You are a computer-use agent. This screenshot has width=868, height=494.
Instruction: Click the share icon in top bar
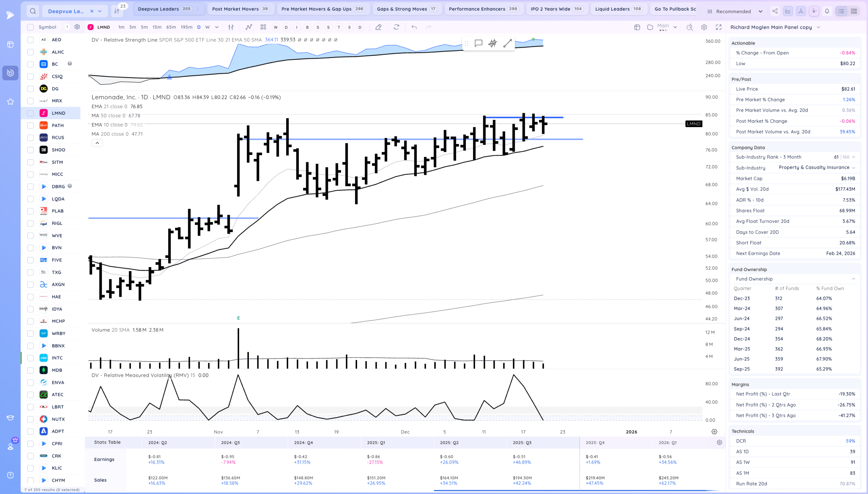click(775, 11)
